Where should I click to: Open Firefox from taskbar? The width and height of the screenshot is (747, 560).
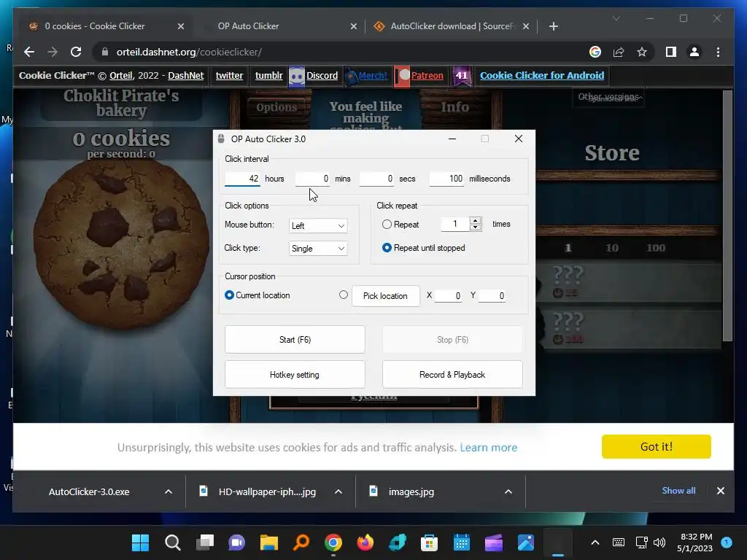point(365,542)
